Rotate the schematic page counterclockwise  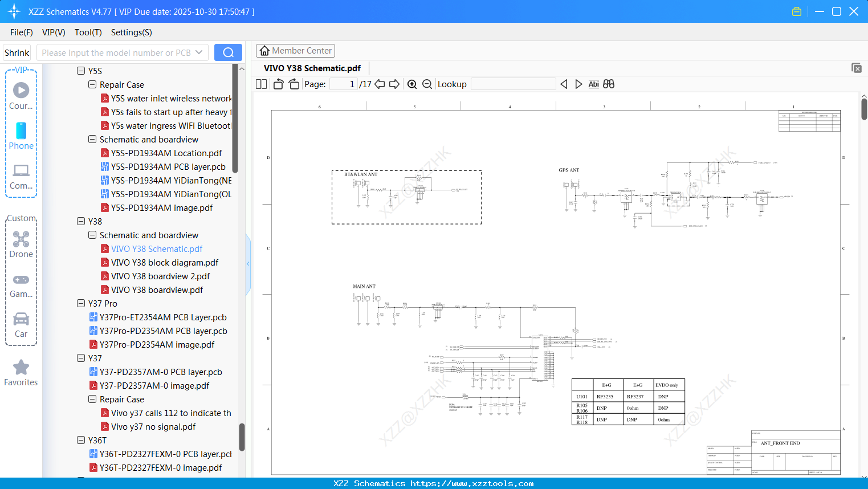278,84
